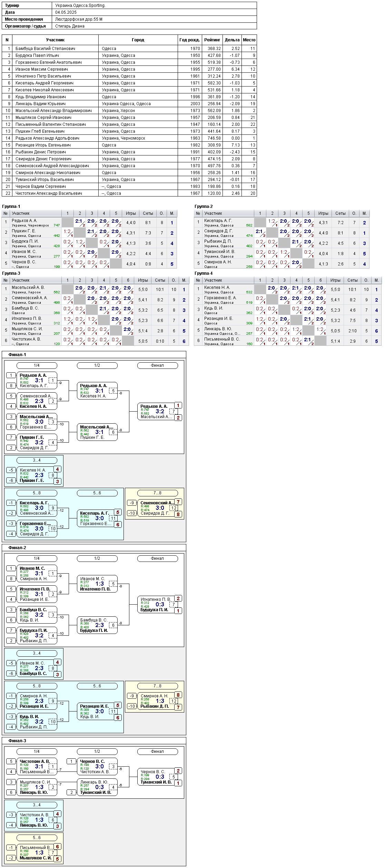
Task: Select participant 'Пушкин Глеб Евгеньевич'
Action: (40, 131)
